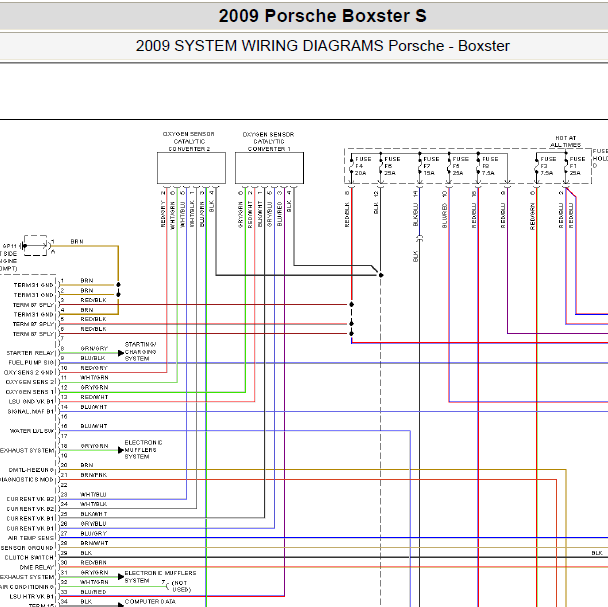
Task: Click the '2009 SYSTEM WIRING DIAGRAMS Porsche - Boxster' subtitle
Action: coord(322,46)
